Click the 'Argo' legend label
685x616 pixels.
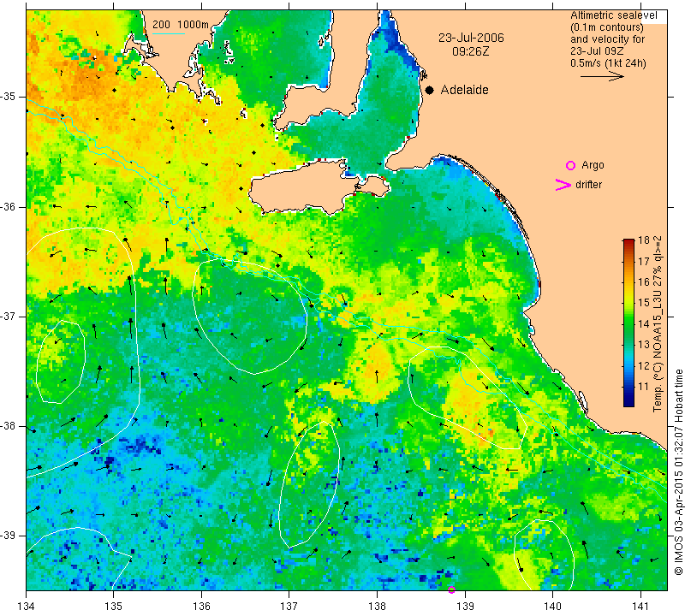[593, 165]
